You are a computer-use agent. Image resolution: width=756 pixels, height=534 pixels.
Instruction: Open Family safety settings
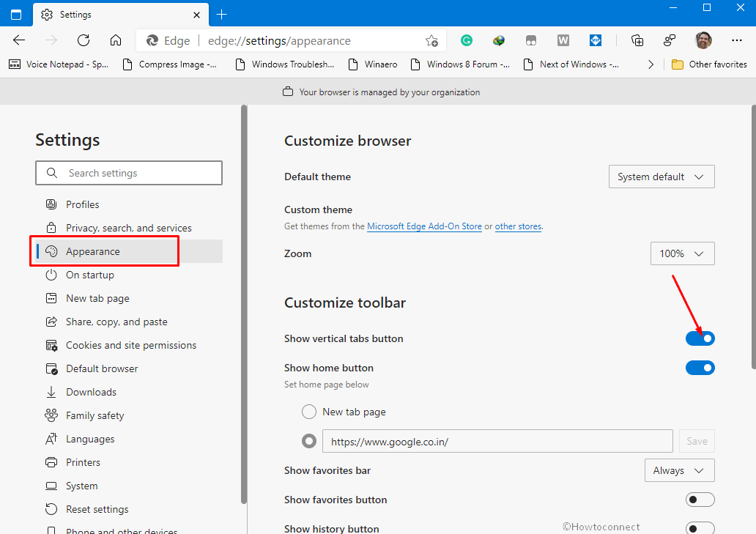pyautogui.click(x=129, y=415)
